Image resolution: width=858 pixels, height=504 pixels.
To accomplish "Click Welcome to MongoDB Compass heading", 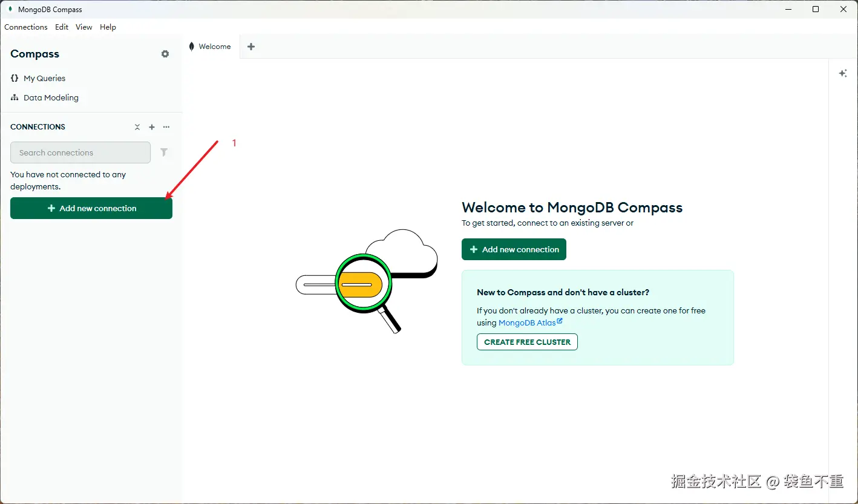I will pos(572,208).
